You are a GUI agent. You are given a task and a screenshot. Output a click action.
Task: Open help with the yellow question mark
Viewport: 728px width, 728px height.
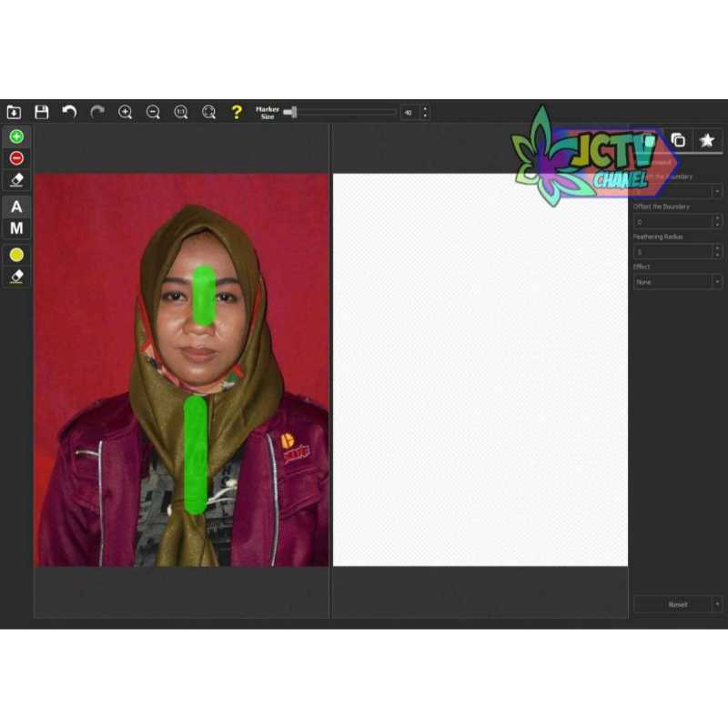tap(237, 112)
